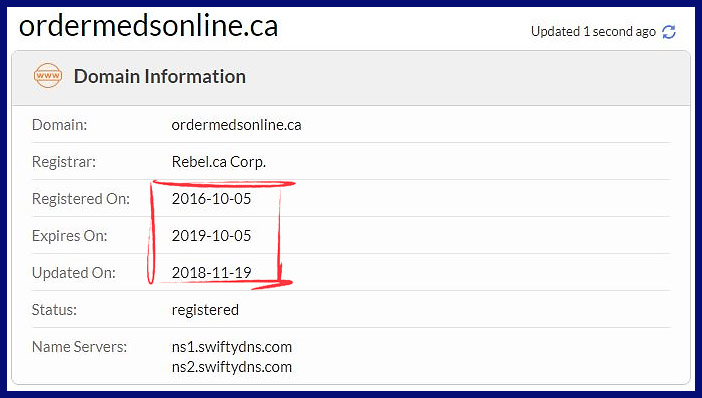Click the Registrar: field label
The width and height of the screenshot is (702, 398).
pyautogui.click(x=64, y=162)
